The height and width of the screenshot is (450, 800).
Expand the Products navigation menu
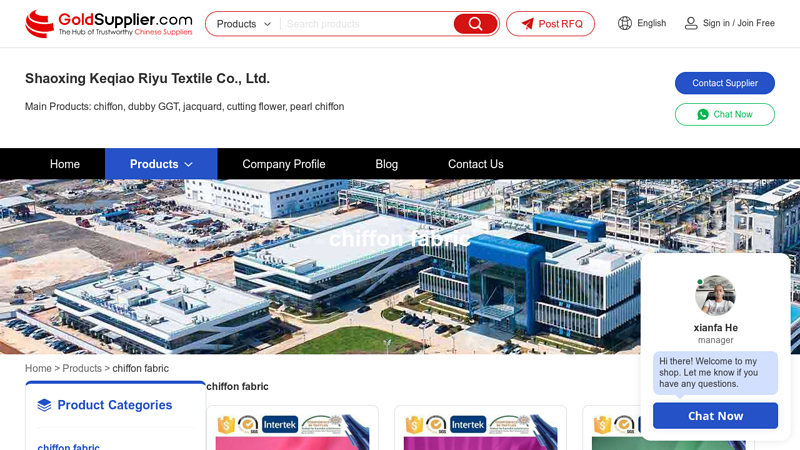(161, 164)
